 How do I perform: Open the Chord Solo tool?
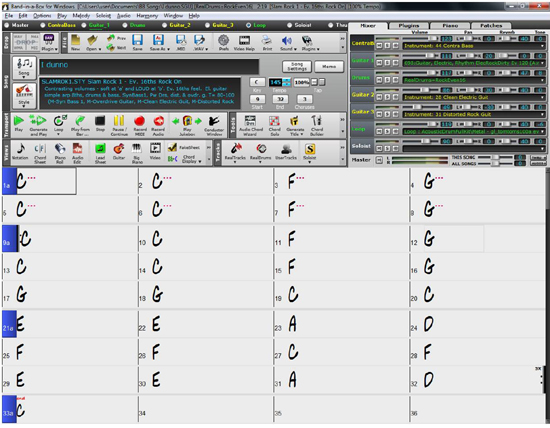(x=274, y=124)
